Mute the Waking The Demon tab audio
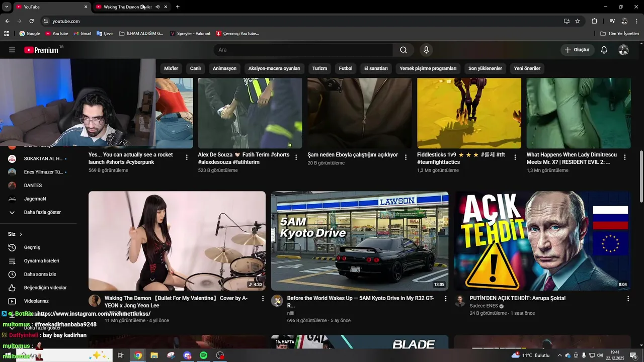644x362 pixels. [157, 7]
